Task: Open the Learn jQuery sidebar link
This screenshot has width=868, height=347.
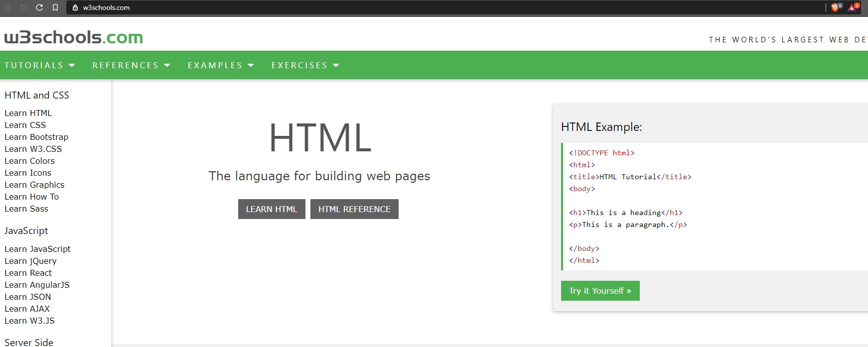Action: tap(31, 261)
